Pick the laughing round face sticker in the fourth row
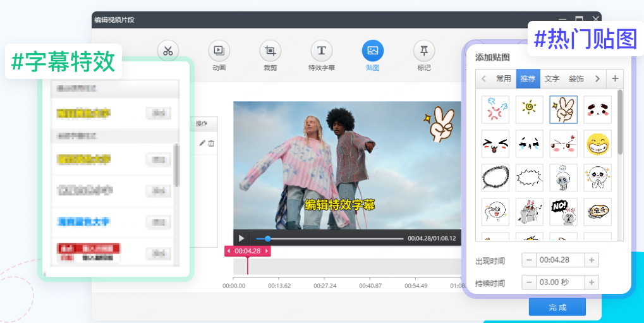Viewport: 644px width, 323px height. click(495, 212)
